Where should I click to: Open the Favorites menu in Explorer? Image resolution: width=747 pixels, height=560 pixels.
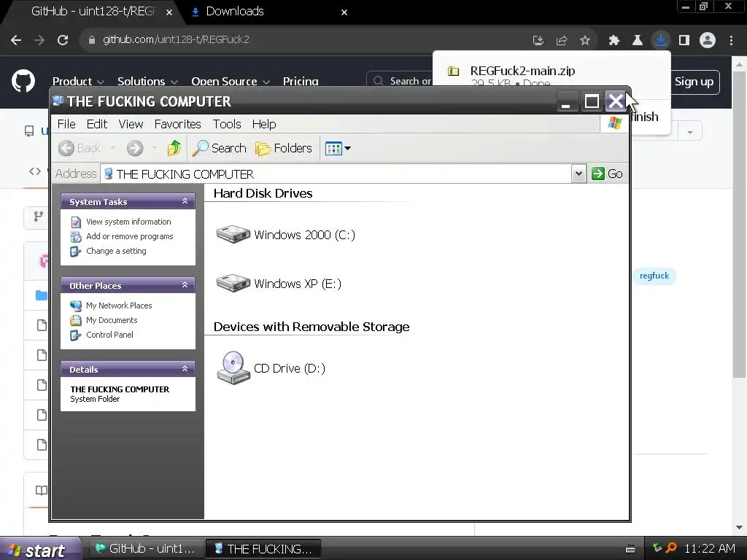178,124
